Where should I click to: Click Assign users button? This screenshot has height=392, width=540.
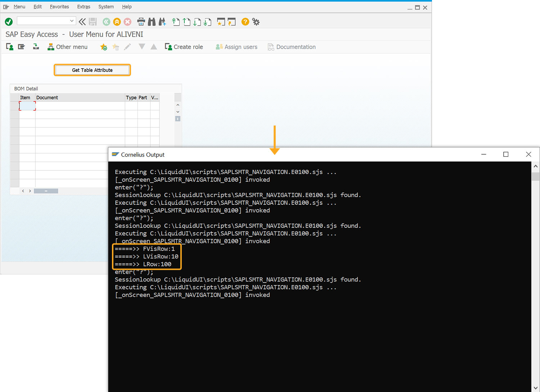237,47
